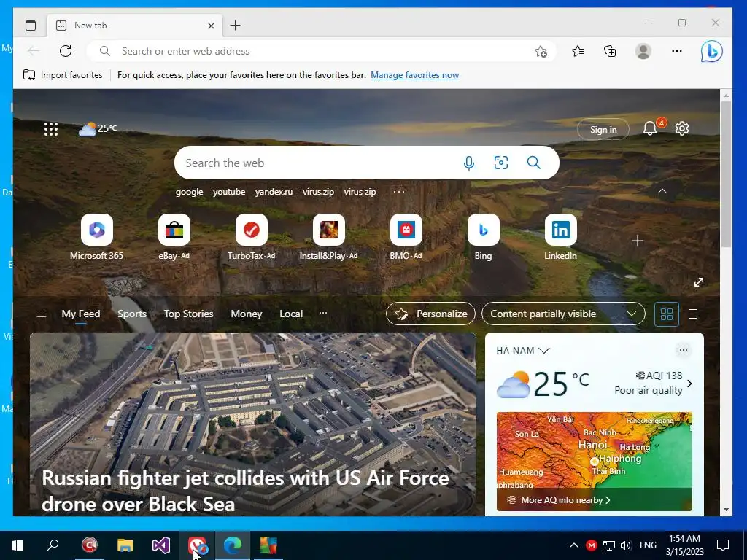The image size is (747, 560).
Task: Expand HÀ NAM location selector
Action: coord(522,351)
